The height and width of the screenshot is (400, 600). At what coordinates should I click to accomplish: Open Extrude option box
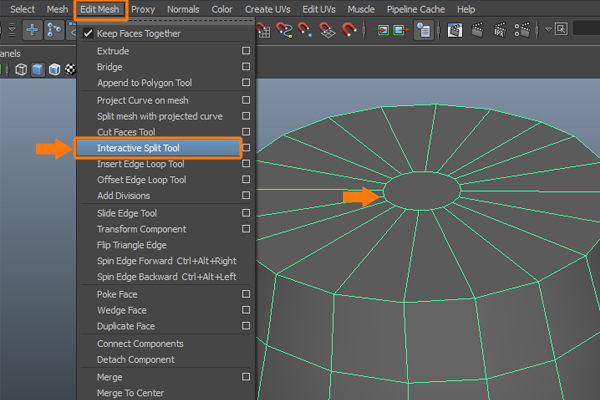(246, 50)
